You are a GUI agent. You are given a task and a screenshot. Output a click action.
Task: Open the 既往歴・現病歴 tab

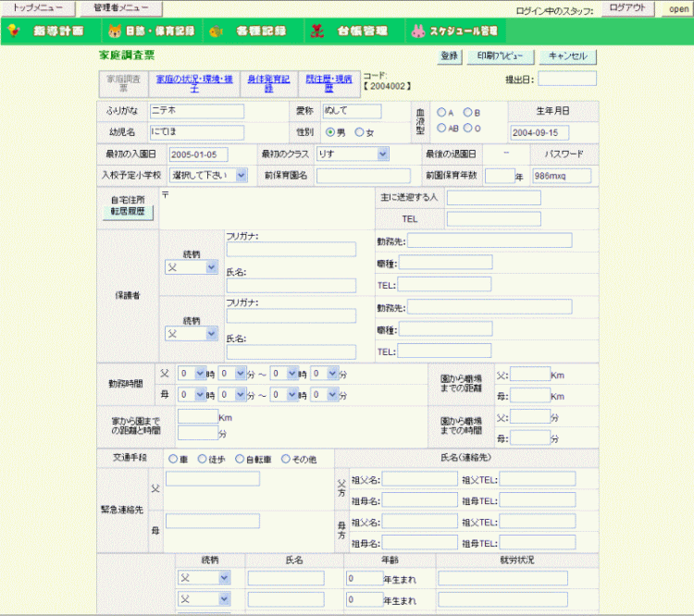(329, 84)
